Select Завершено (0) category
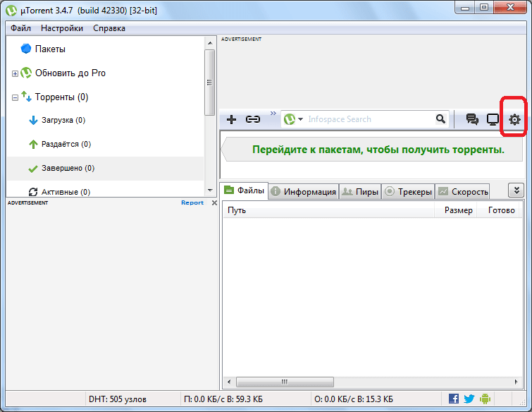The width and height of the screenshot is (532, 412). click(x=68, y=168)
